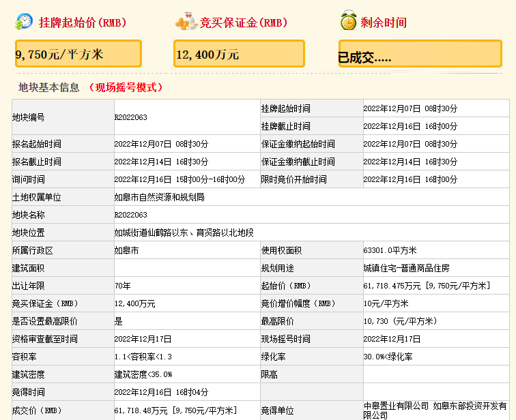The width and height of the screenshot is (516, 420).
Task: Click the gold coins icon beside 竞买保证金
Action: [186, 21]
